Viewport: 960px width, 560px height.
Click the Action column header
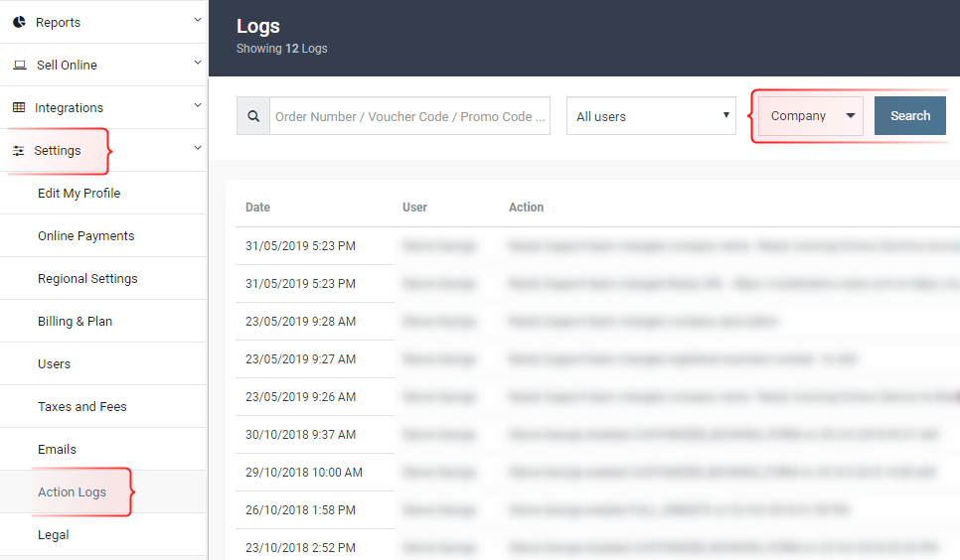click(x=526, y=208)
